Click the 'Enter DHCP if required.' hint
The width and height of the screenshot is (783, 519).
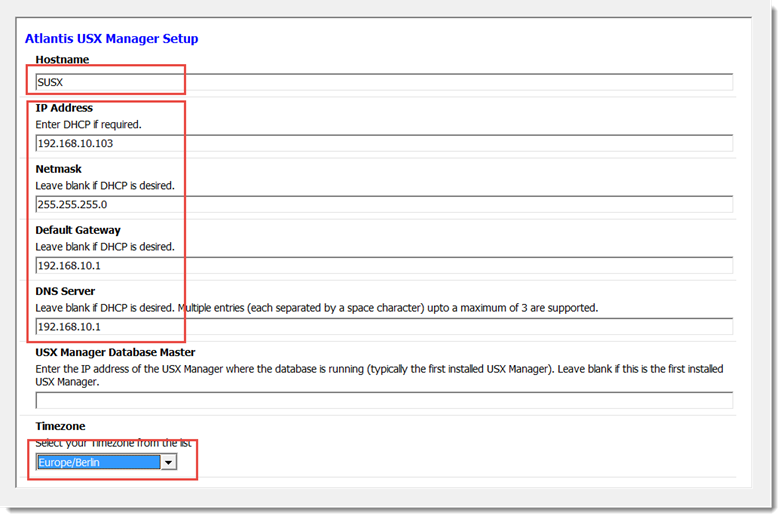coord(88,124)
